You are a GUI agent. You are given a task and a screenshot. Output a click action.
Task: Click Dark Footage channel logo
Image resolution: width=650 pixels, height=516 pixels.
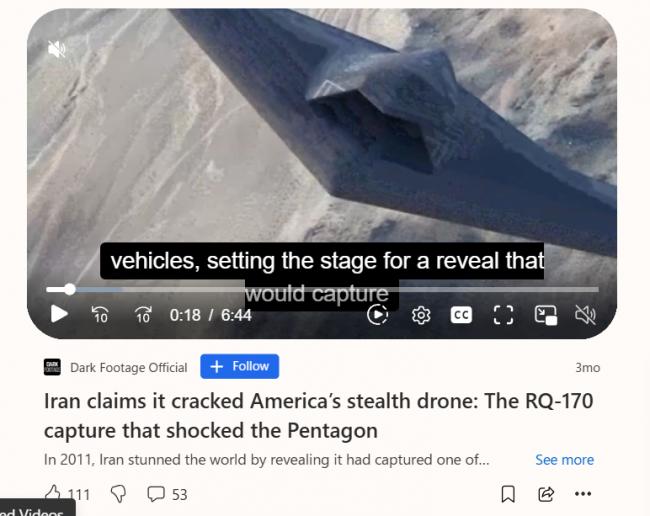[52, 367]
